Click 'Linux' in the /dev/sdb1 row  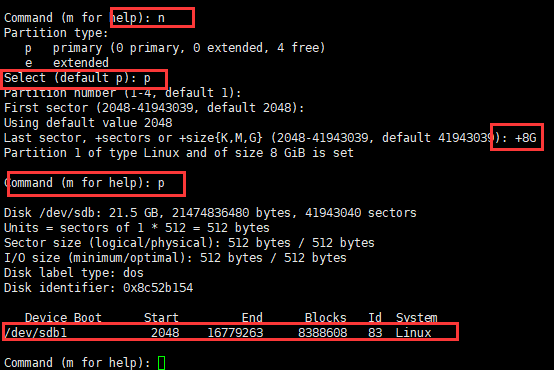pos(413,333)
